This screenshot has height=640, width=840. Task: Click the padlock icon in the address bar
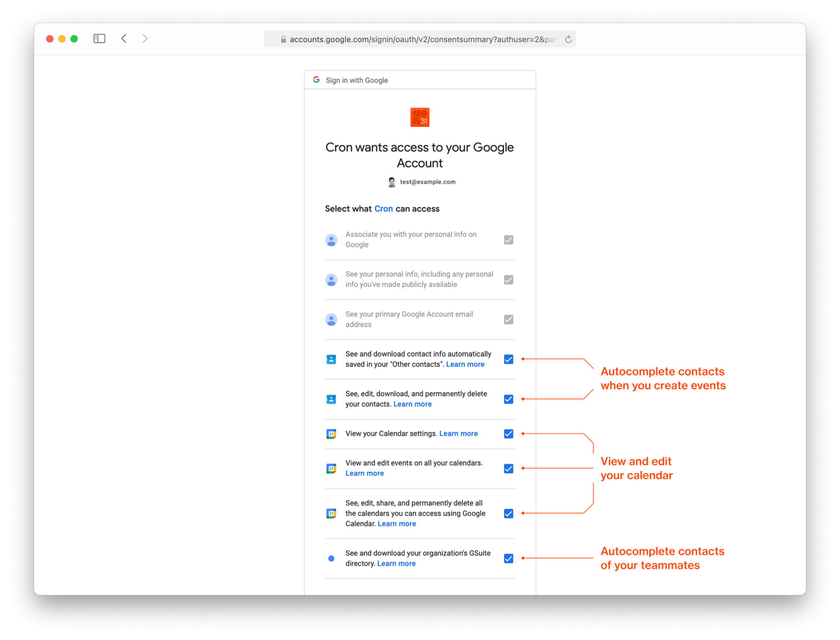[x=283, y=39]
